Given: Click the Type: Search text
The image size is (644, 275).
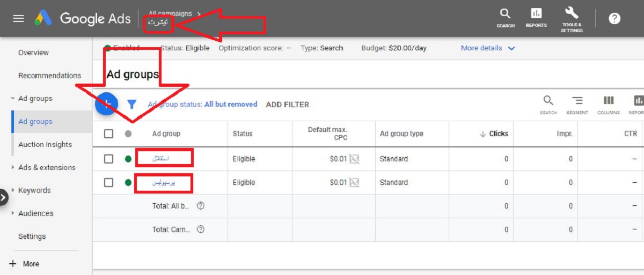Looking at the screenshot, I should pos(321,48).
